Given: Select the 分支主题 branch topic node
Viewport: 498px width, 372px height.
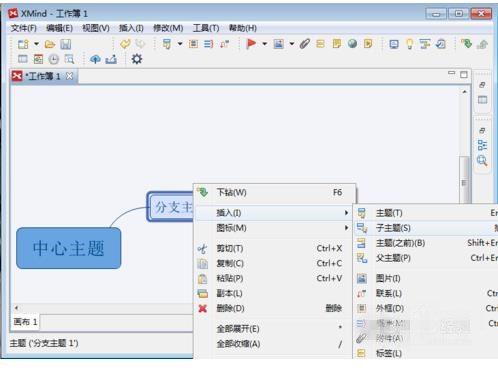Looking at the screenshot, I should coord(170,207).
